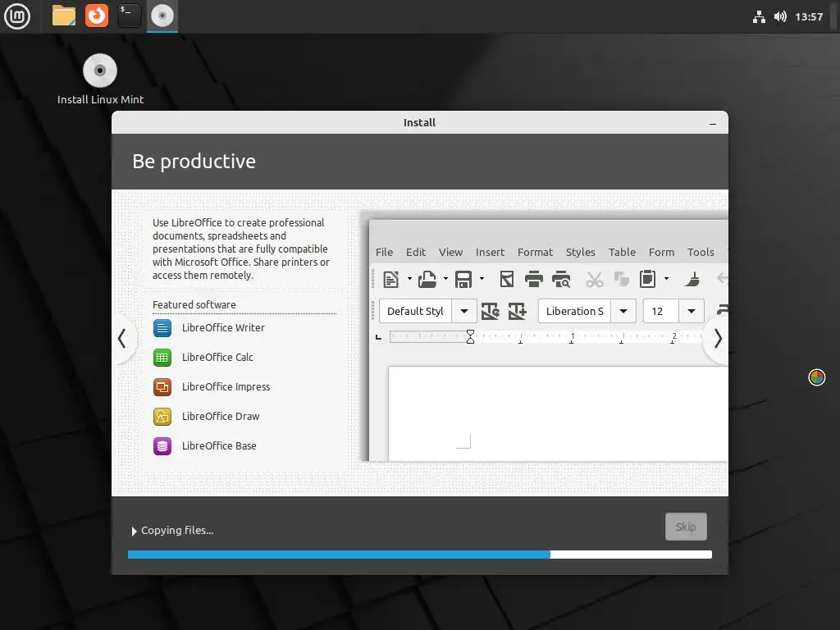The image size is (840, 630).
Task: Click the New Style icon
Action: [517, 311]
